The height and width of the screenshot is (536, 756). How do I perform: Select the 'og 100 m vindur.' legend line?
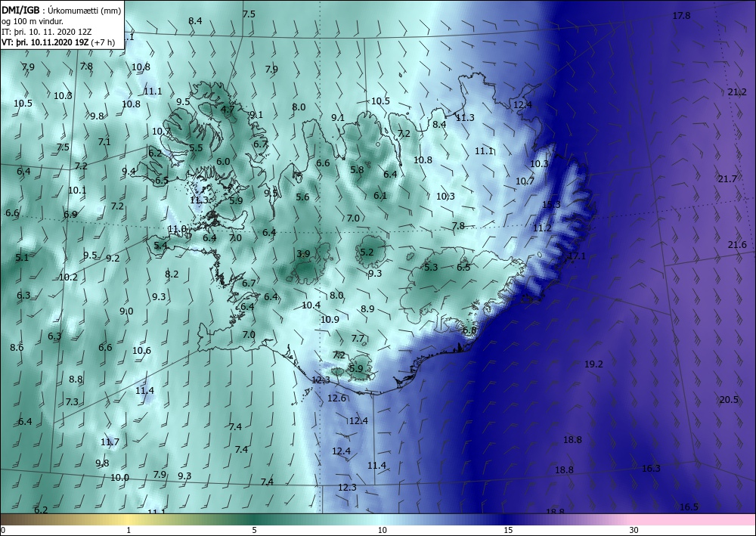[x=33, y=20]
